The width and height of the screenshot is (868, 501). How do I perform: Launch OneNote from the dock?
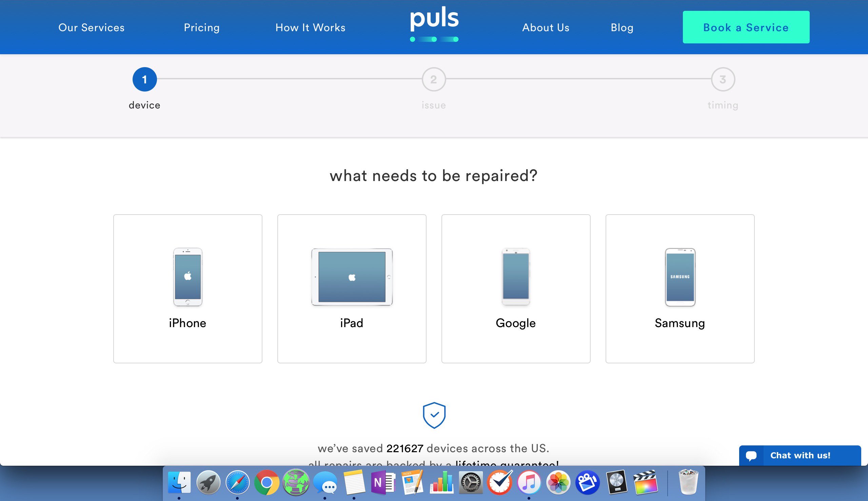pos(383,482)
